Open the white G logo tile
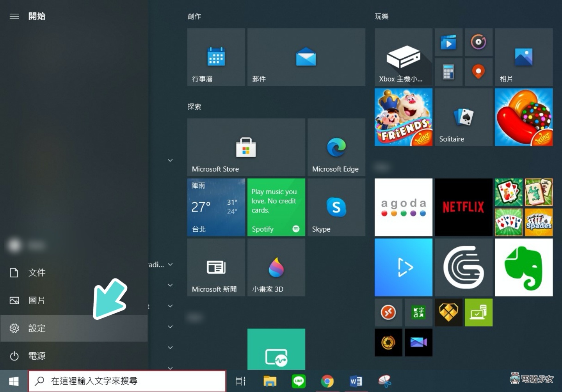Image resolution: width=562 pixels, height=392 pixels. coord(464,267)
